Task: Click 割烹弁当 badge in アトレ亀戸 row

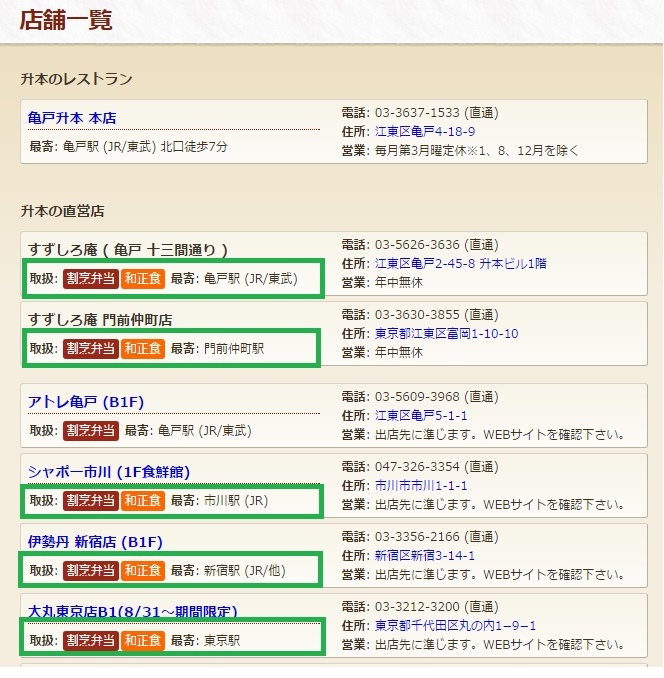Action: 91,431
